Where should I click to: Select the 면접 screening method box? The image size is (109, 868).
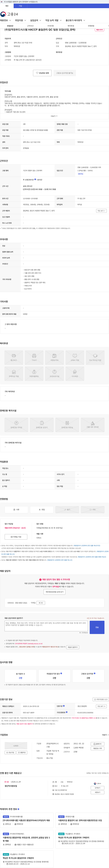point(42,510)
